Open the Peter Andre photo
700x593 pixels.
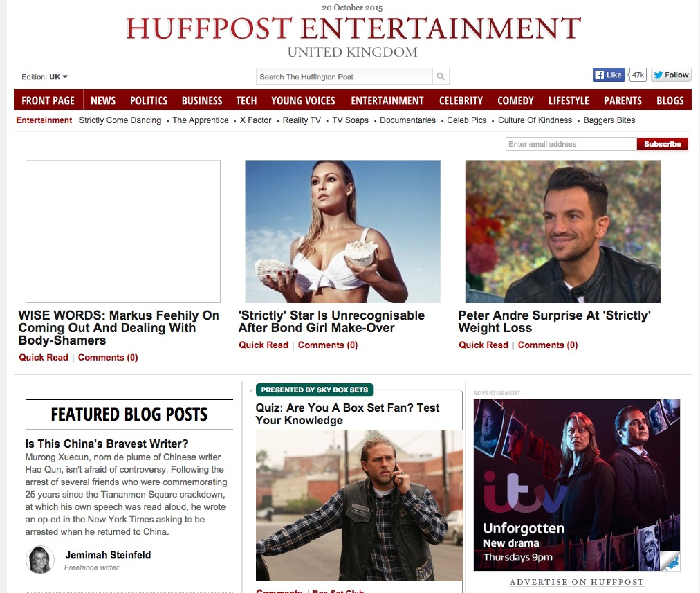563,232
